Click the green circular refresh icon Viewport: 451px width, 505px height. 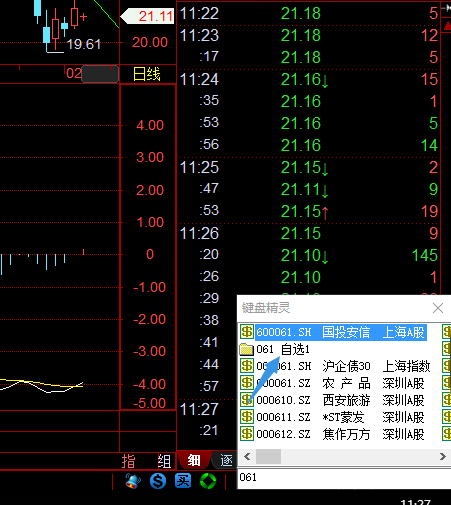point(208,481)
